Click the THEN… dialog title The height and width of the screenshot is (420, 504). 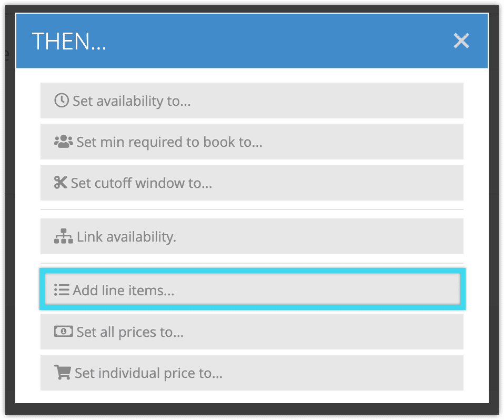tap(69, 41)
